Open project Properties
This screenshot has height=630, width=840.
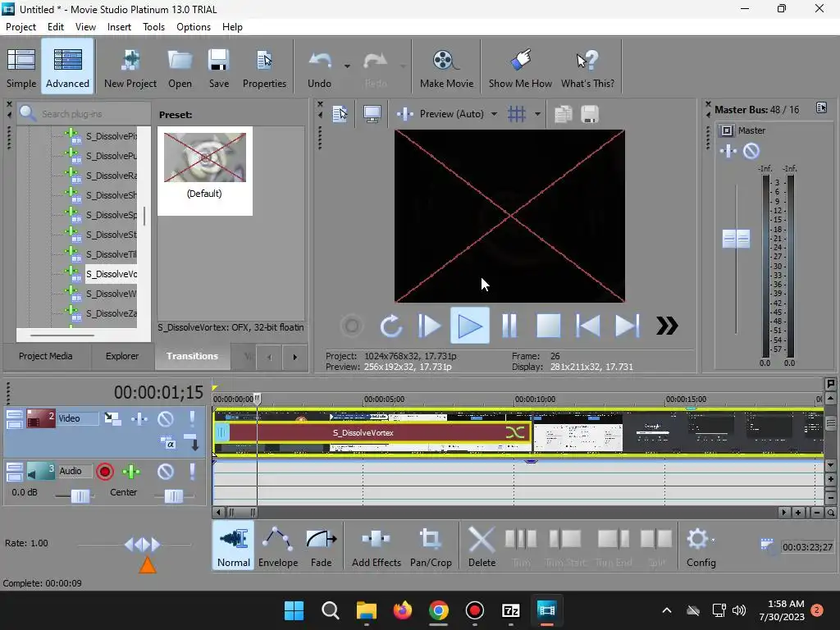[264, 66]
